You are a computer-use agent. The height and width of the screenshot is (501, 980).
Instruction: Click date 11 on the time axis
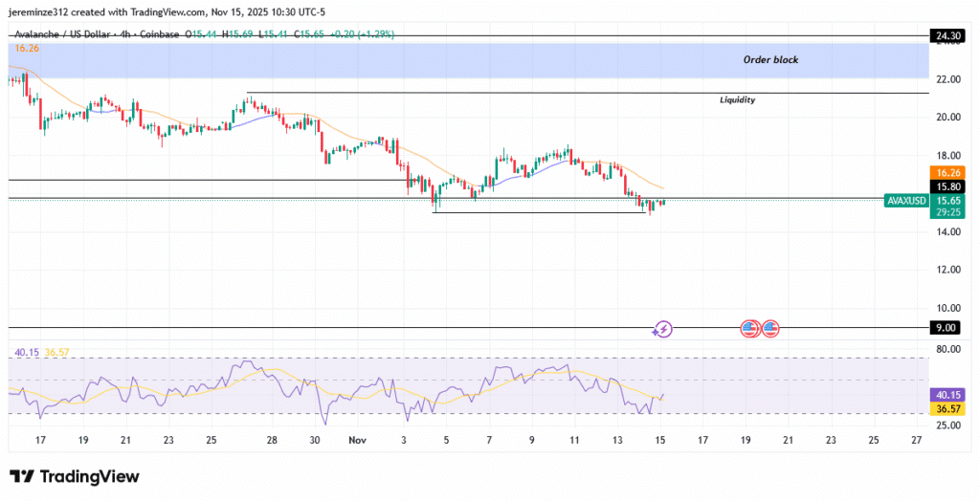pos(574,441)
